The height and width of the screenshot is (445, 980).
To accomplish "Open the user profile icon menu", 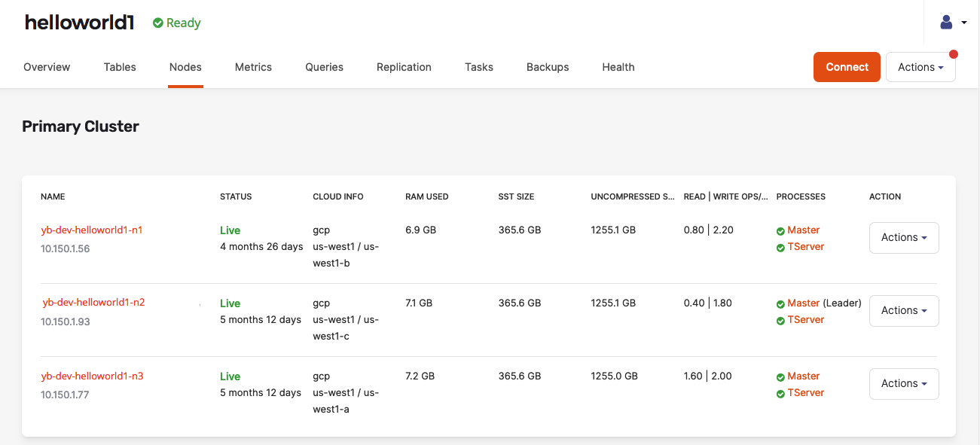I will [x=952, y=23].
